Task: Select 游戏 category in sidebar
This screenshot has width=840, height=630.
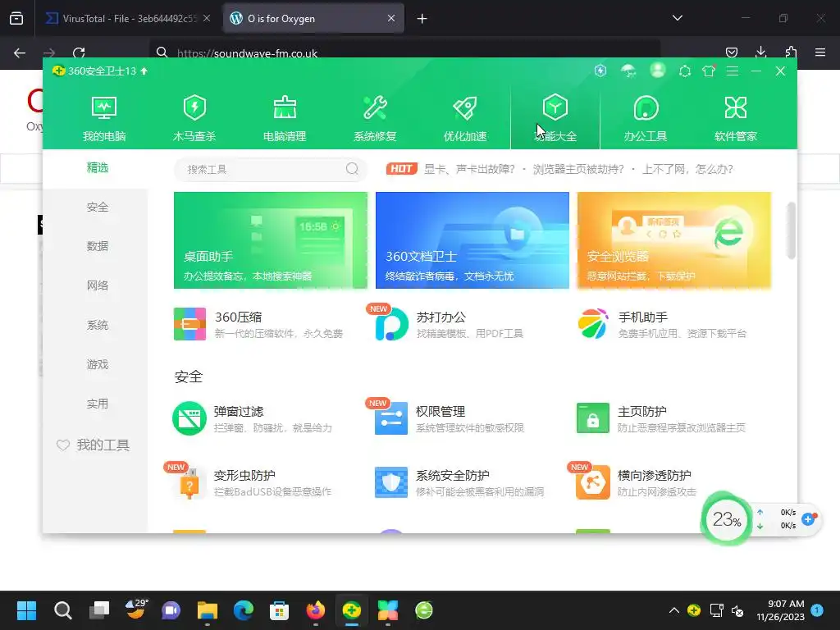Action: (98, 364)
